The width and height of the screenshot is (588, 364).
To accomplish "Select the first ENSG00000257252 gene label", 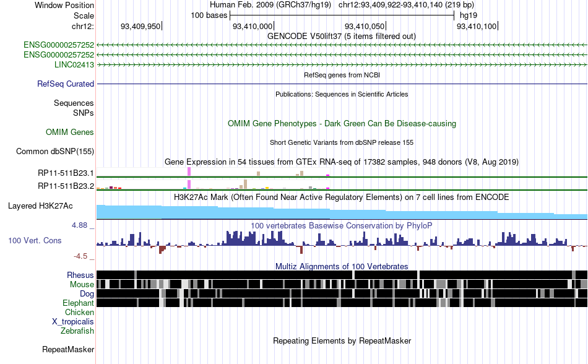I will pos(59,45).
